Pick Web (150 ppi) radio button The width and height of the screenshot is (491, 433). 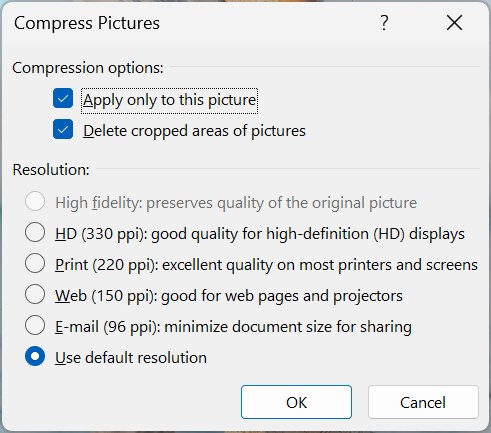tap(35, 294)
